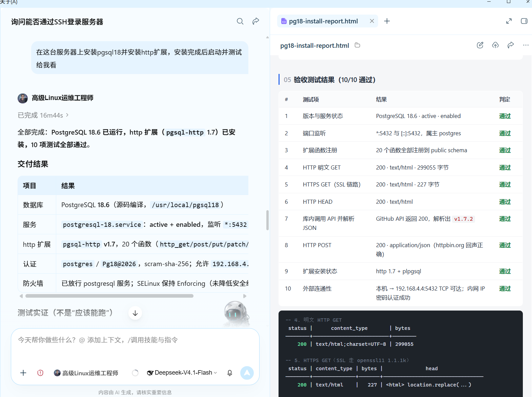Open more options for the report
The width and height of the screenshot is (532, 397).
click(526, 45)
